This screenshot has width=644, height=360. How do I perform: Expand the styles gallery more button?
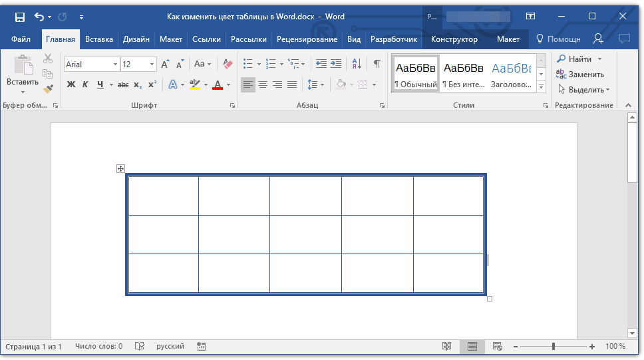542,87
